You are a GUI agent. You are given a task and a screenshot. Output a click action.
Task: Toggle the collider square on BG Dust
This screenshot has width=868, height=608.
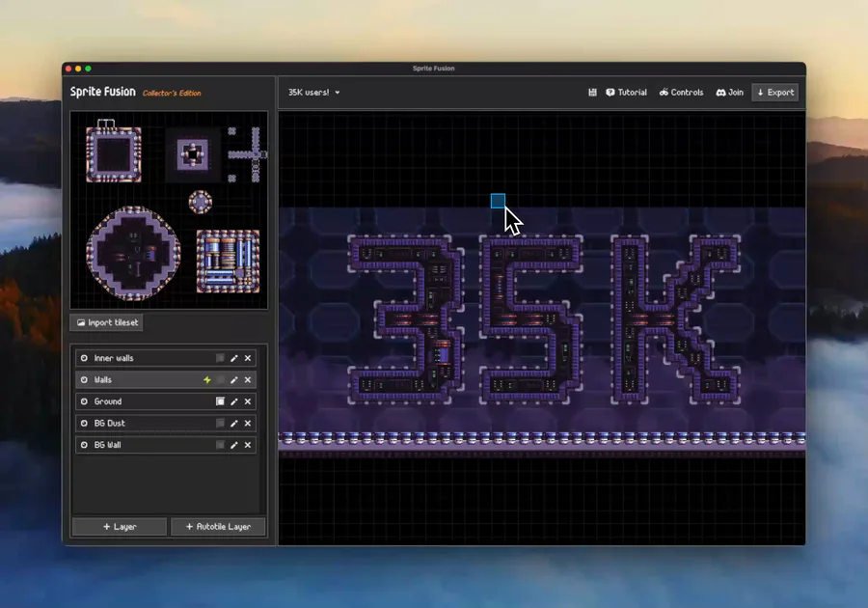tap(220, 423)
